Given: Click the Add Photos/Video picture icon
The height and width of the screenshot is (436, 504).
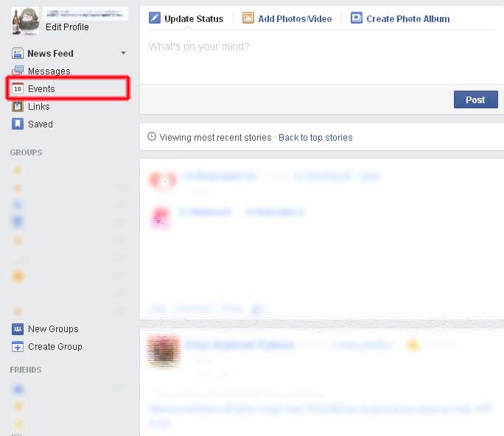Looking at the screenshot, I should (248, 18).
